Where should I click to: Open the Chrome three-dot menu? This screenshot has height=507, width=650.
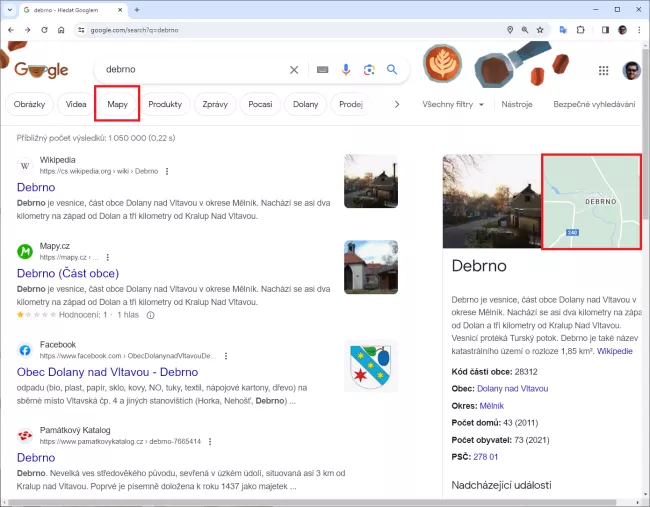639,30
